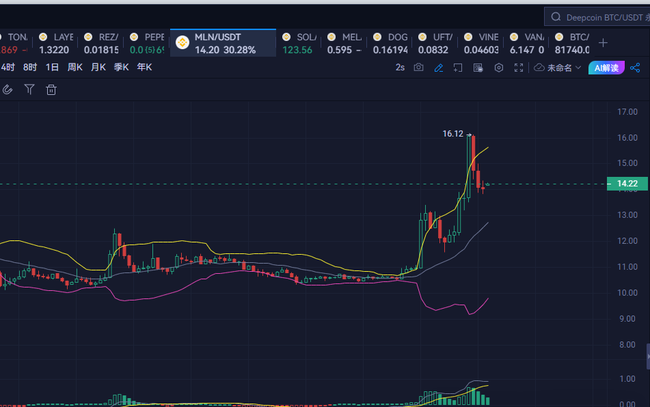
Task: Click the 12.00 price axis label
Action: [627, 241]
